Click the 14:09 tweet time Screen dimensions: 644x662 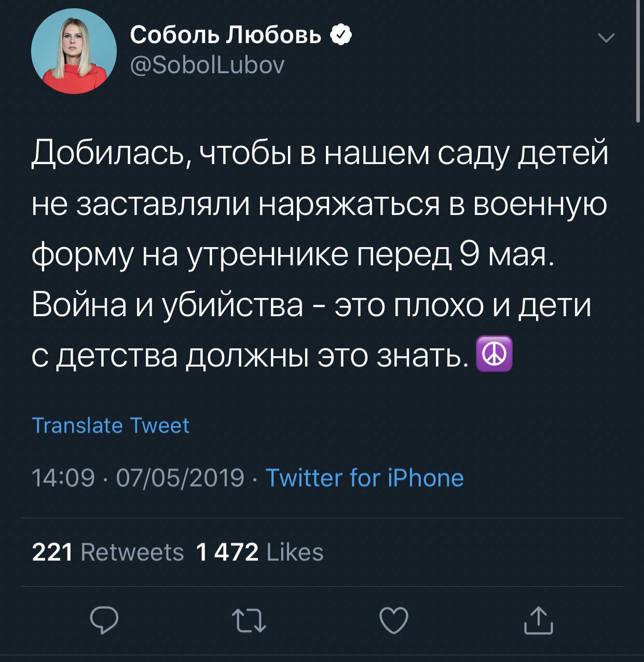point(63,478)
